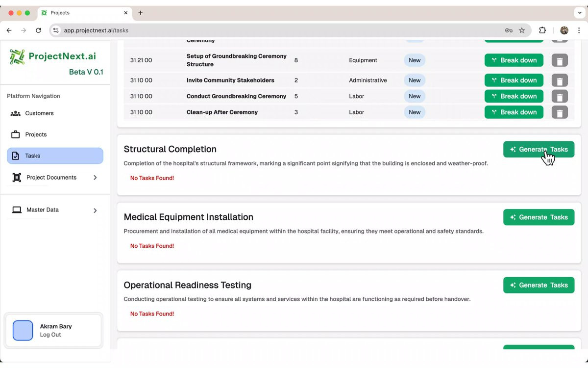The image size is (588, 368).
Task: Generate Tasks for Operational Readiness Testing
Action: tap(539, 285)
